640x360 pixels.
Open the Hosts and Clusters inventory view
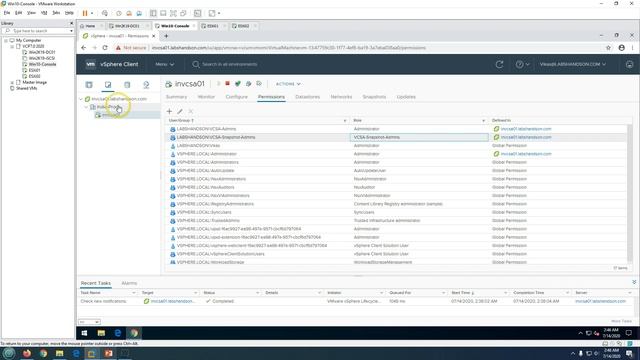click(x=89, y=85)
